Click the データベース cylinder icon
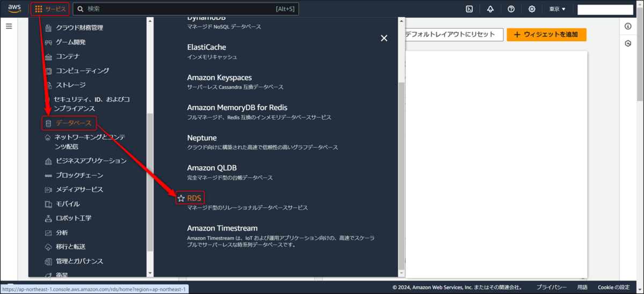Image resolution: width=644 pixels, height=294 pixels. coord(48,124)
